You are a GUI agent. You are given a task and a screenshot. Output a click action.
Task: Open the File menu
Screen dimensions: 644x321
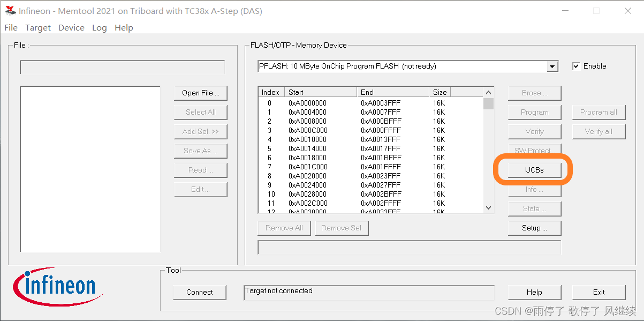pos(11,27)
